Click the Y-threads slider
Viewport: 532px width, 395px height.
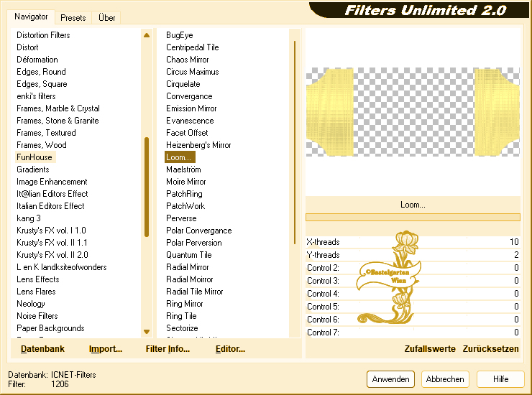click(x=413, y=255)
